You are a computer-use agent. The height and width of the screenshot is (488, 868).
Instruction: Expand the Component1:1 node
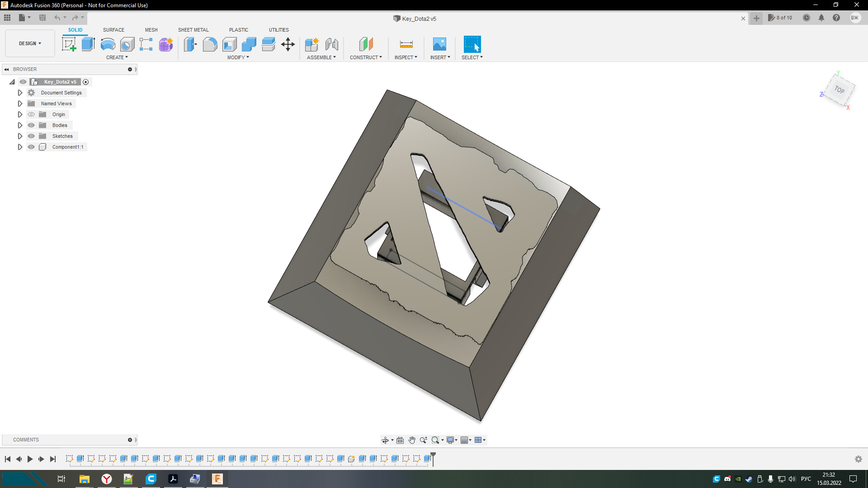[20, 147]
